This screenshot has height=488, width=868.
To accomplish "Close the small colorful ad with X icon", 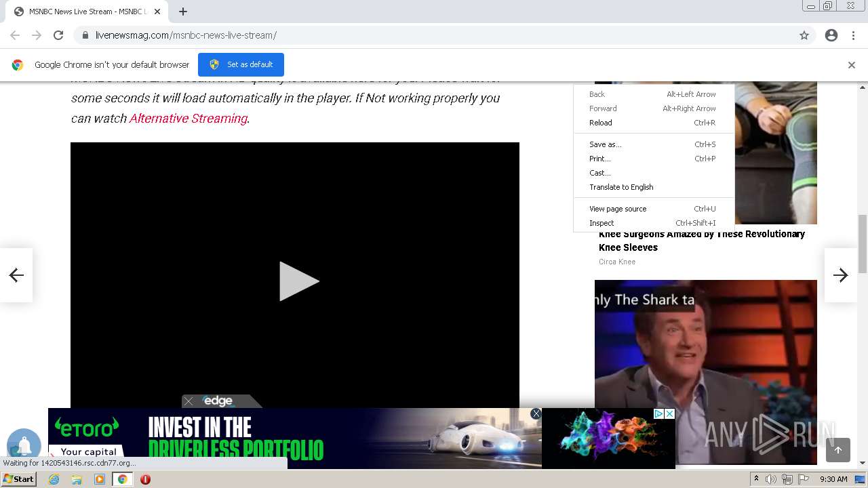I will (x=669, y=413).
